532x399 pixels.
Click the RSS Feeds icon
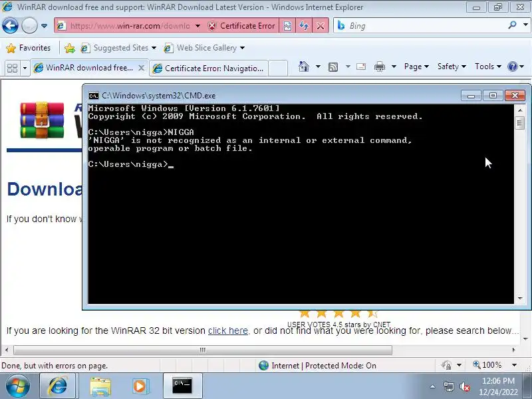click(333, 67)
